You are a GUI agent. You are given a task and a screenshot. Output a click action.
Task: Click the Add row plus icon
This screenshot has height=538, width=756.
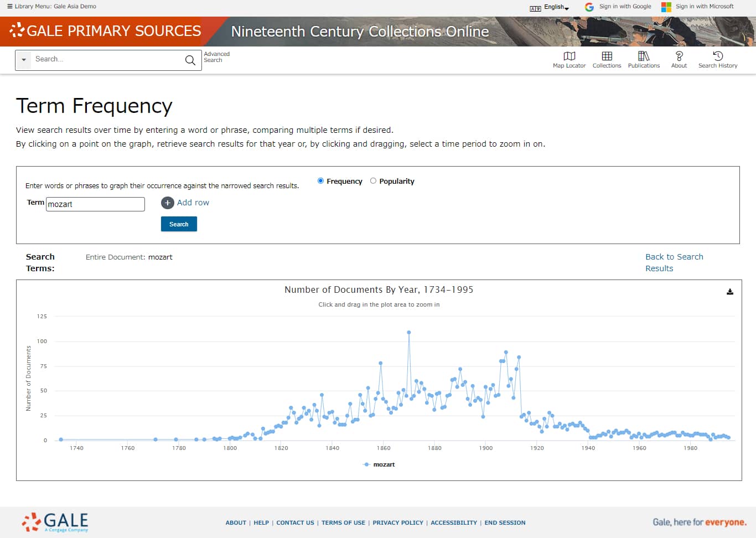pyautogui.click(x=167, y=203)
